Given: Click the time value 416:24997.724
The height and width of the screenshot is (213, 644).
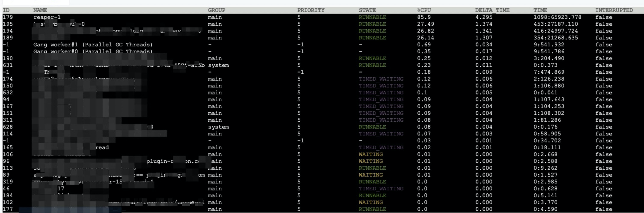Looking at the screenshot, I should click(x=556, y=31).
